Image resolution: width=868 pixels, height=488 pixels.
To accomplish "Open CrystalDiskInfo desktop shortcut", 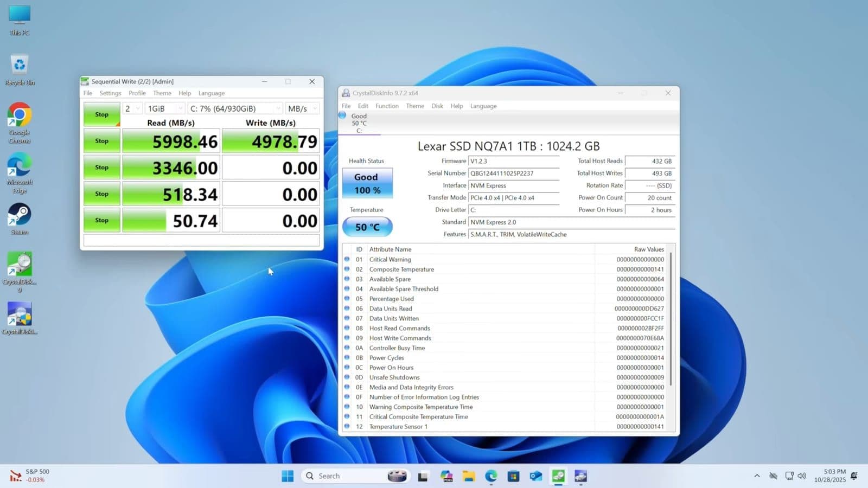I will [20, 319].
